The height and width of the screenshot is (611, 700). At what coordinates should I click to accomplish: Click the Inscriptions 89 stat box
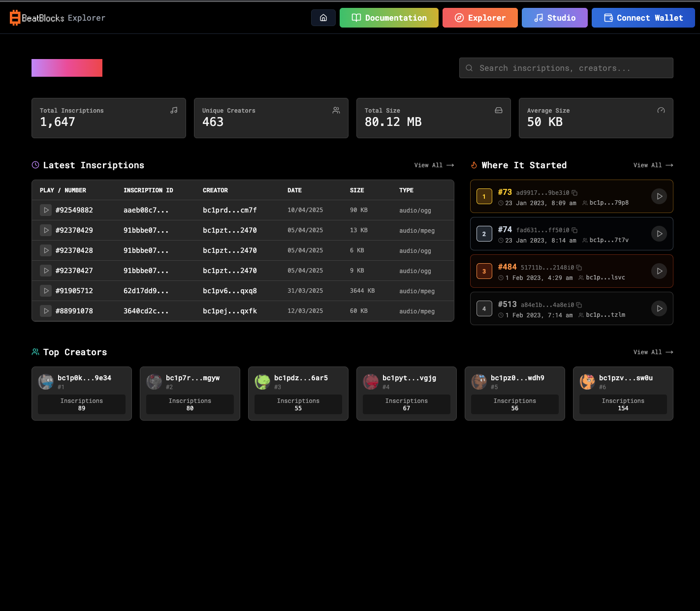coord(82,404)
